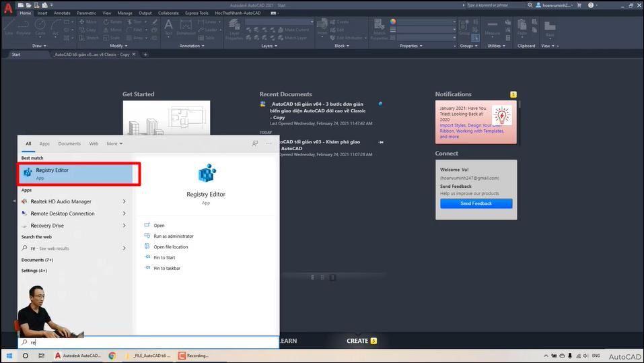Image resolution: width=644 pixels, height=363 pixels.
Task: Expand the Annotation panel dropdown
Action: 192,46
